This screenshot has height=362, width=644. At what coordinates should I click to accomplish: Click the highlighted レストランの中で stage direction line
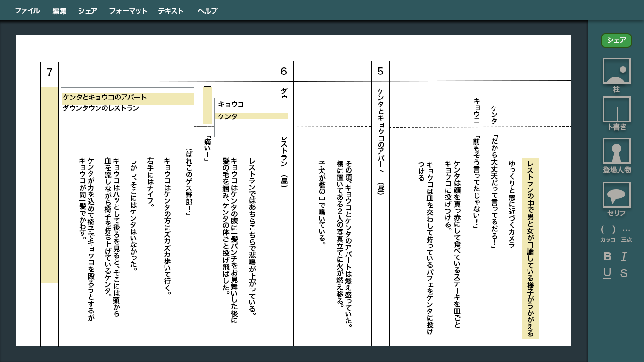coord(530,248)
